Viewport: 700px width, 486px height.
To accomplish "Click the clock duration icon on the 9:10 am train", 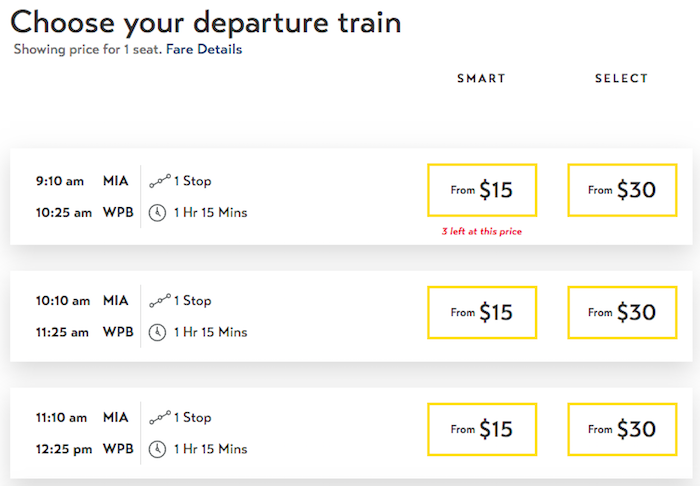I will 157,213.
